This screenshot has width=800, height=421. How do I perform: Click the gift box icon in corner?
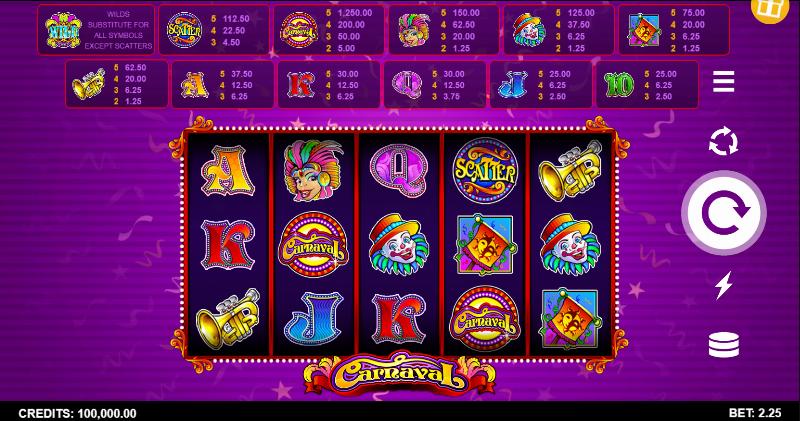point(769,8)
